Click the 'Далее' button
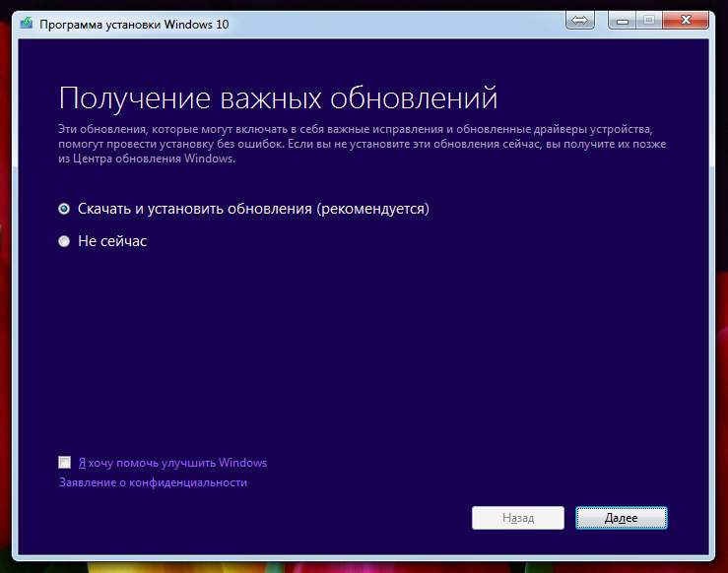The image size is (728, 573). click(x=622, y=518)
